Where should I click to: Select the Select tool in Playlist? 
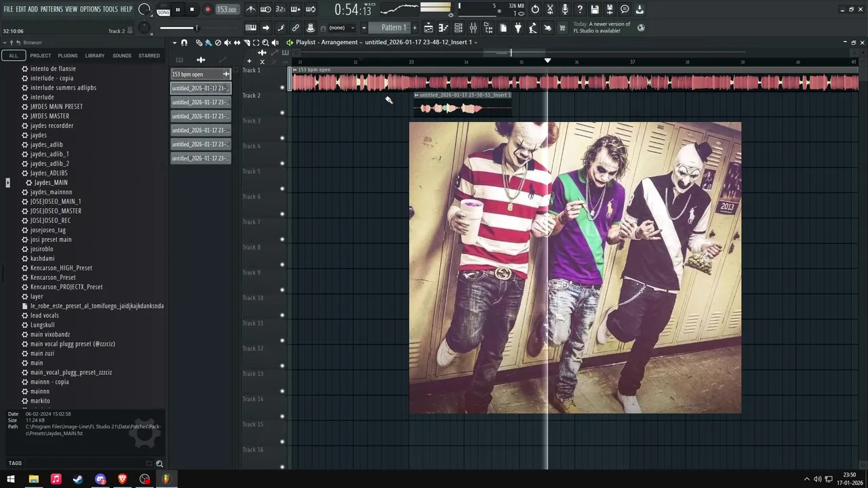(256, 43)
